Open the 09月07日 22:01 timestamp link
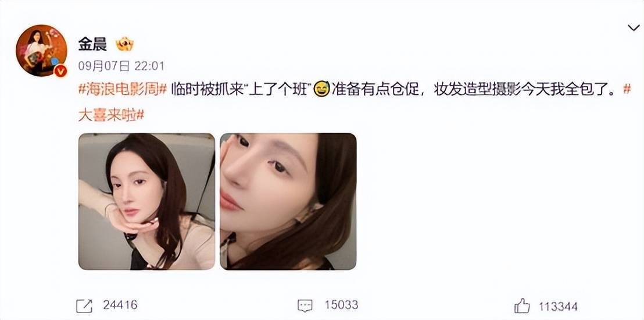 121,66
